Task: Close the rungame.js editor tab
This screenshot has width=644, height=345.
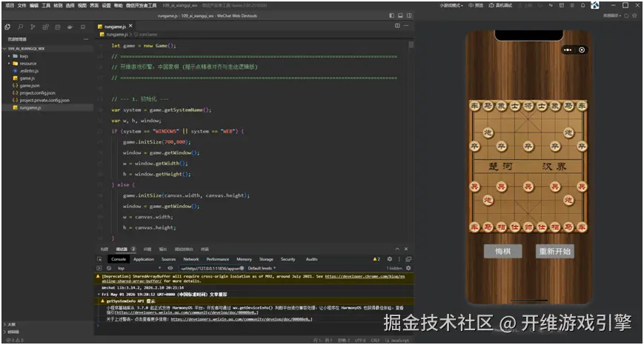Action: click(x=130, y=26)
